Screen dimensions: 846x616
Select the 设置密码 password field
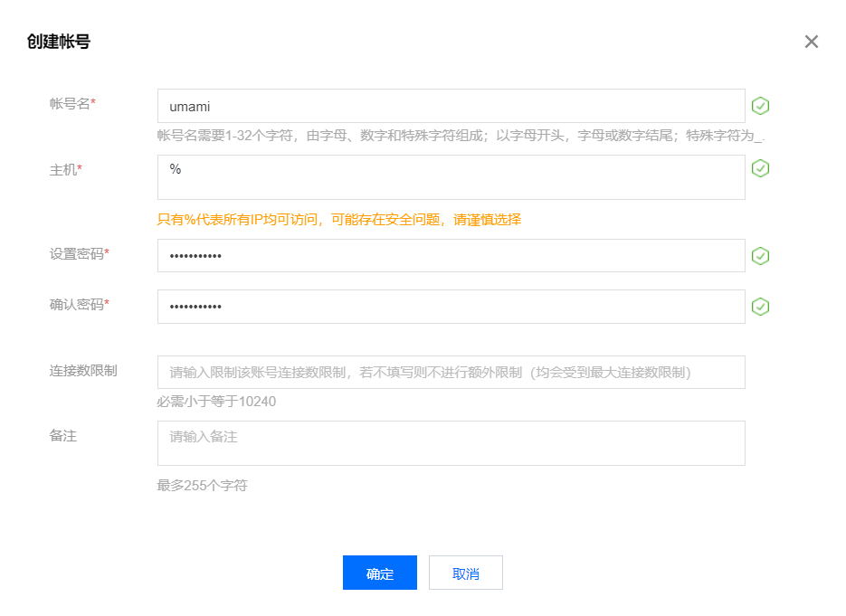451,256
